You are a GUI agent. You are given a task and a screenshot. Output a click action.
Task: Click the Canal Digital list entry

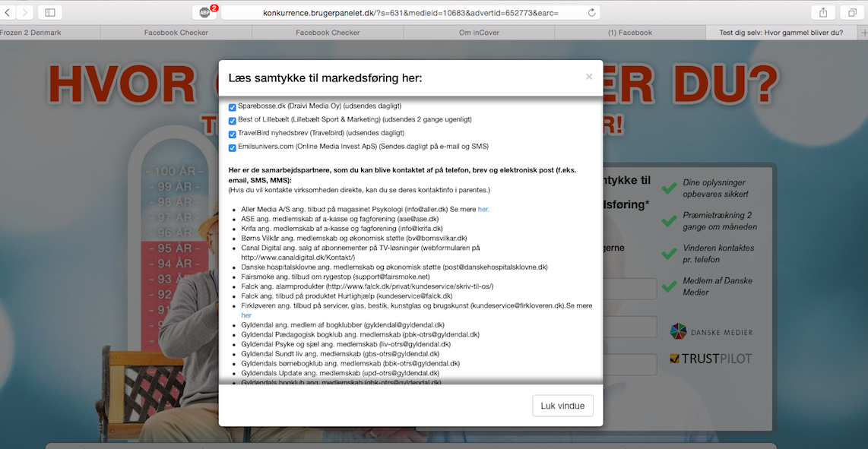click(361, 252)
